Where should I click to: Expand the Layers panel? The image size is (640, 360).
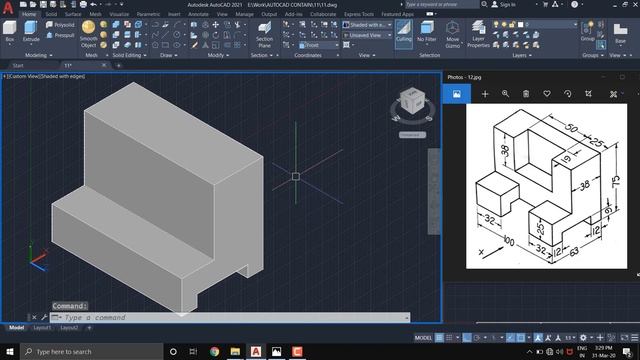pos(522,55)
